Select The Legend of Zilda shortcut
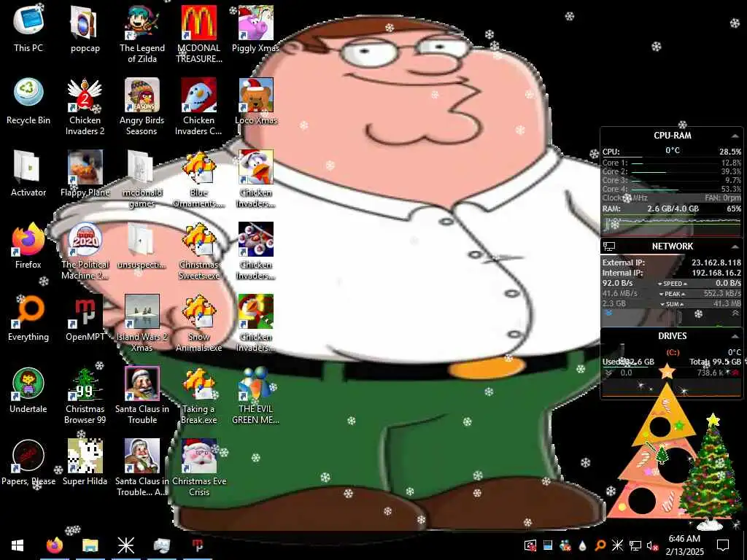Screen dimensions: 747x560 142,34
